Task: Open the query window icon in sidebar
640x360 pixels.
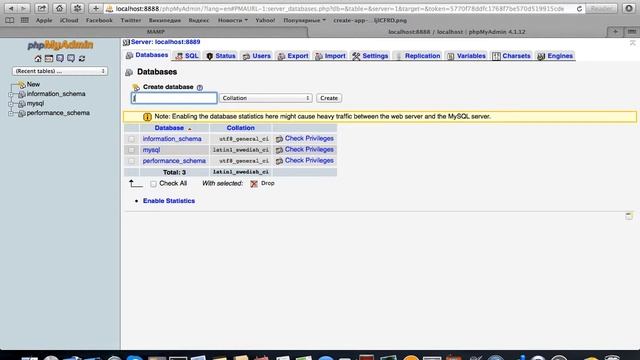Action: point(49,59)
